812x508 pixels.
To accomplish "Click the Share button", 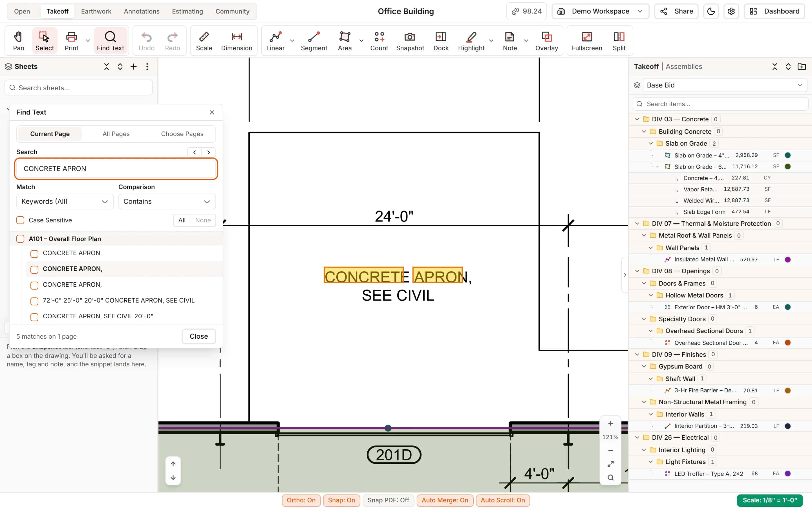I will (676, 11).
